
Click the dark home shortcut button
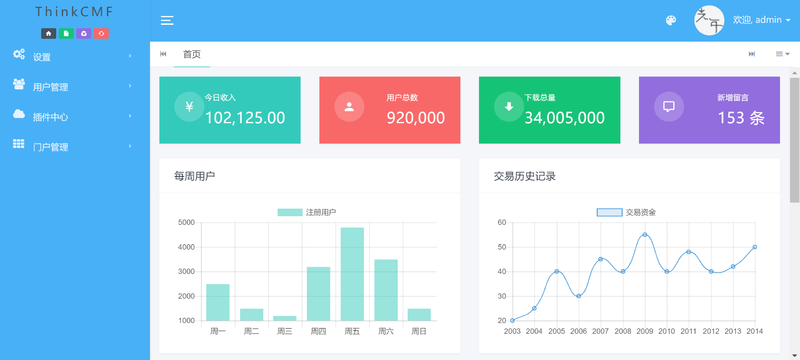48,34
